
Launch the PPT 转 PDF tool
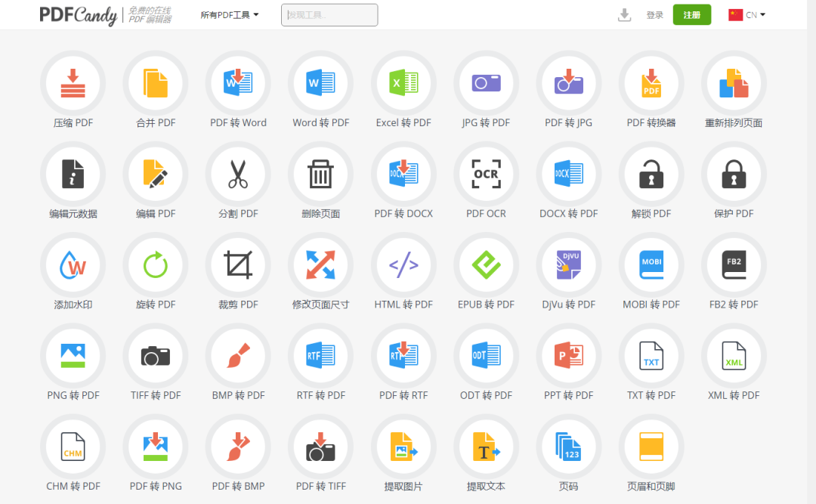(x=569, y=356)
